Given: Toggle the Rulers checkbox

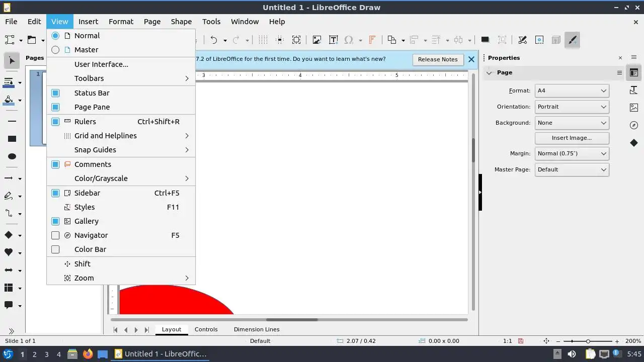Looking at the screenshot, I should click(x=55, y=122).
